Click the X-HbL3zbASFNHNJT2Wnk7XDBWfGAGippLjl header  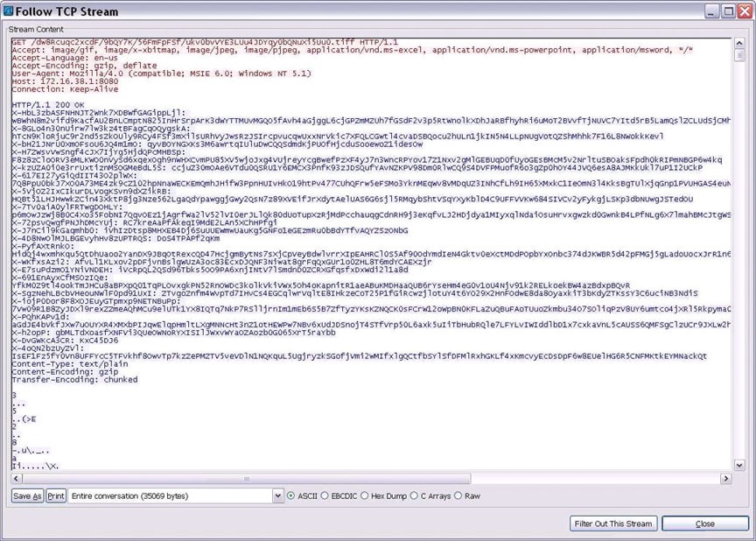[98, 112]
